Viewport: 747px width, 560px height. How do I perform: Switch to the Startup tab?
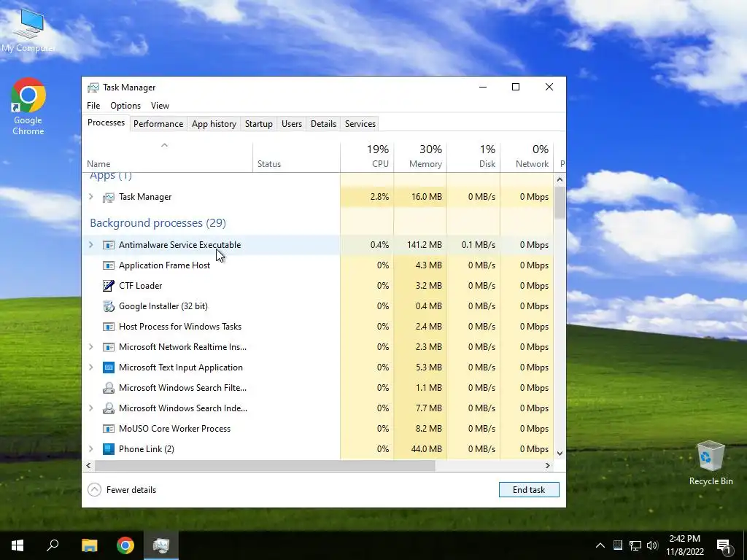coord(259,124)
